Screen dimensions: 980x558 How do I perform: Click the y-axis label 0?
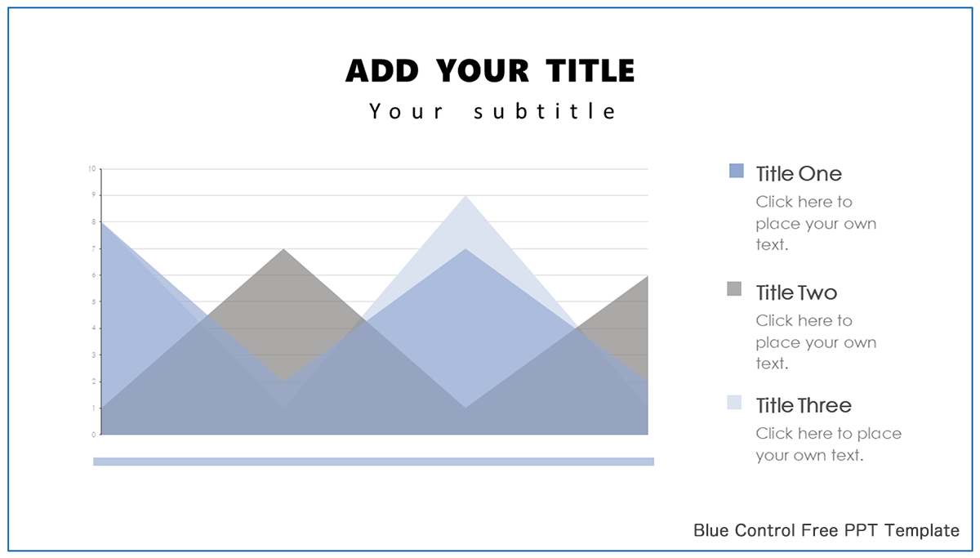(93, 435)
